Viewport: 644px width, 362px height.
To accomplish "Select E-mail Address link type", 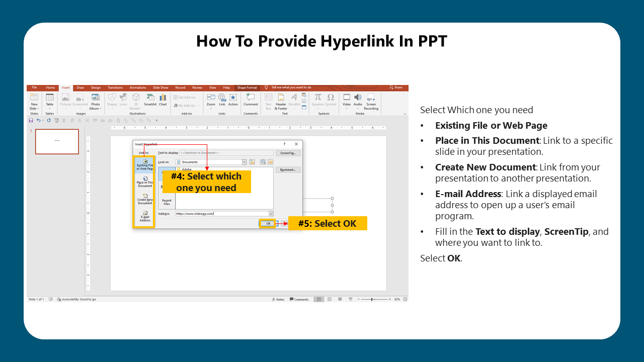I will [145, 217].
